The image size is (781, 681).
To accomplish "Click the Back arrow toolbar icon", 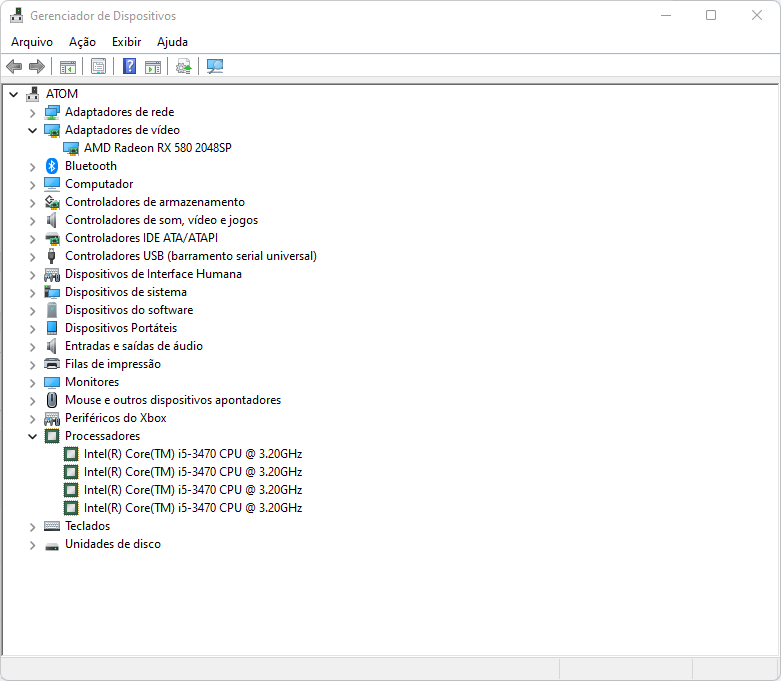I will 14,66.
